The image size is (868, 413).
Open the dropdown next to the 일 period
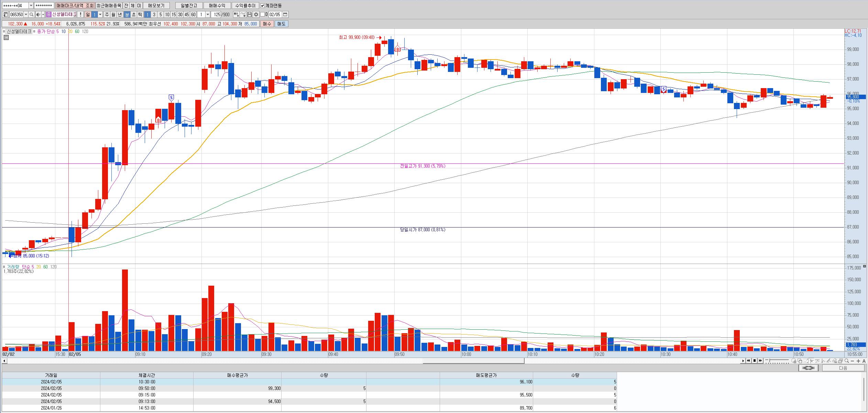100,14
